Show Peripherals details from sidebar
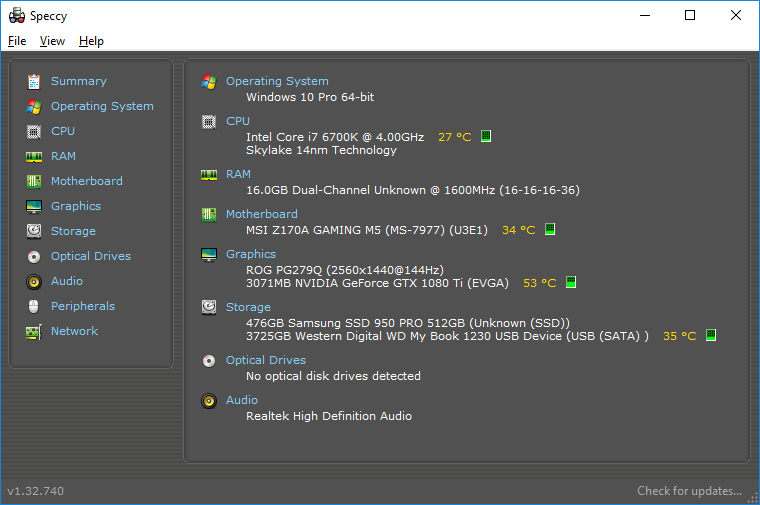Screen dimensions: 760x505 pyautogui.click(x=83, y=306)
